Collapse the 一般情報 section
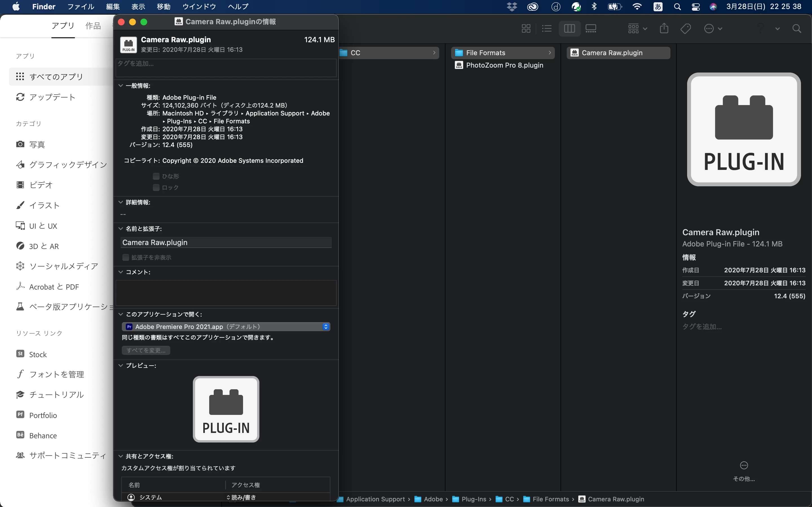The height and width of the screenshot is (507, 812). 121,86
